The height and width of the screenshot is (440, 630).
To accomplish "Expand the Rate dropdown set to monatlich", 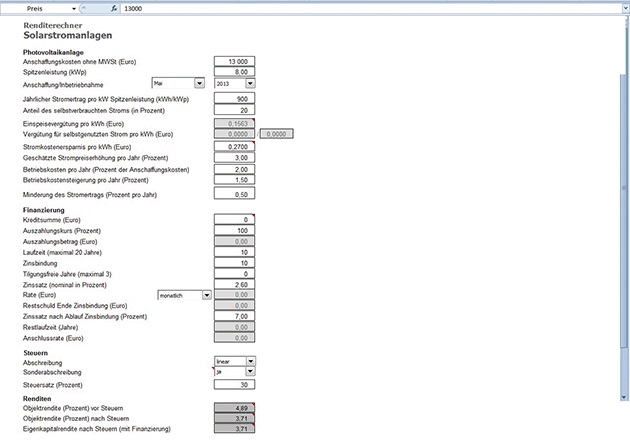I will click(x=206, y=295).
